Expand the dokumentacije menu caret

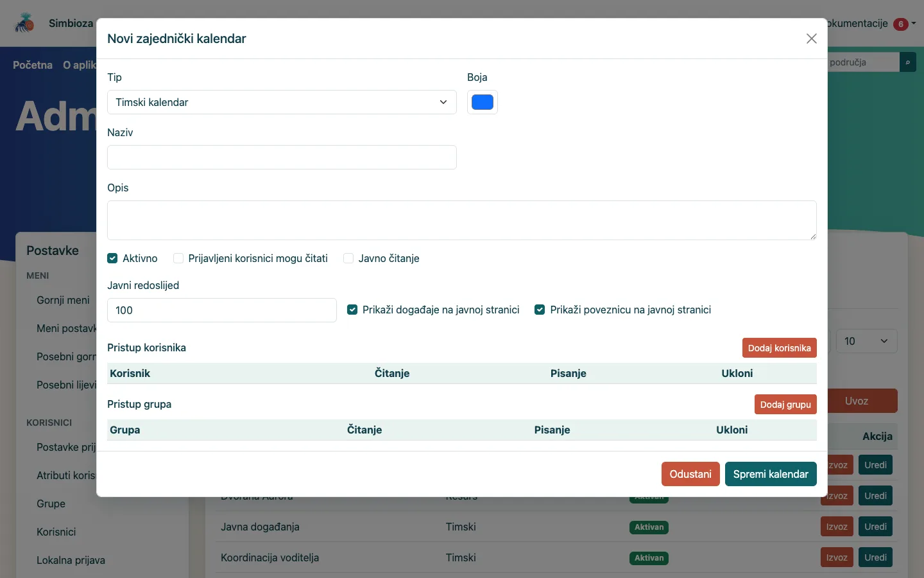[x=914, y=23]
